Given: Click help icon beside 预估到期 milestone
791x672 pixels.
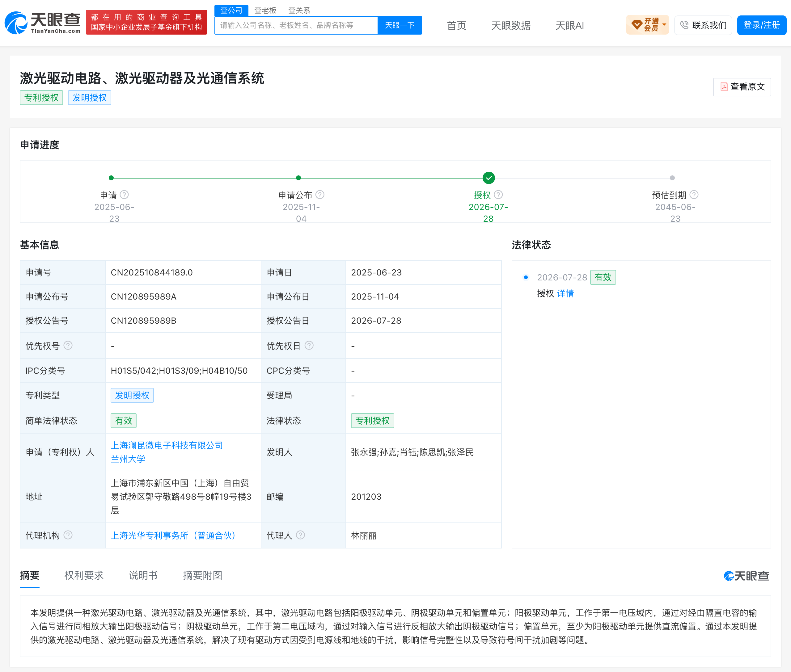Looking at the screenshot, I should pos(694,195).
